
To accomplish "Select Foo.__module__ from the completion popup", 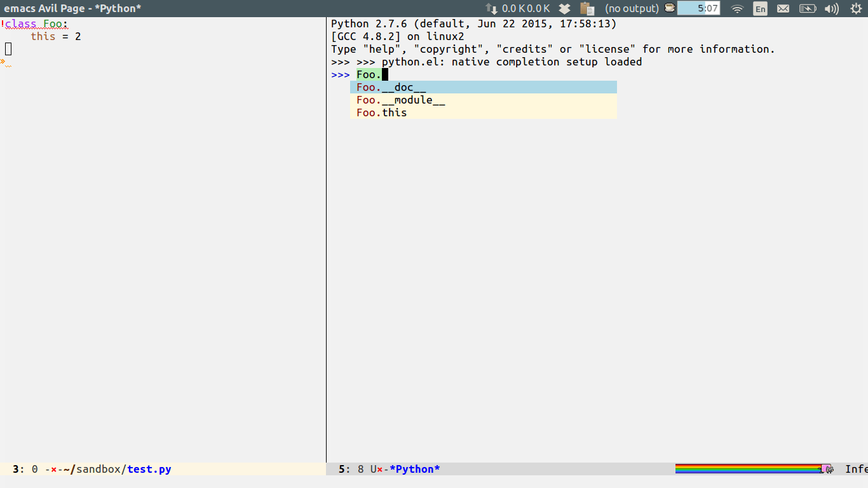I will (400, 100).
